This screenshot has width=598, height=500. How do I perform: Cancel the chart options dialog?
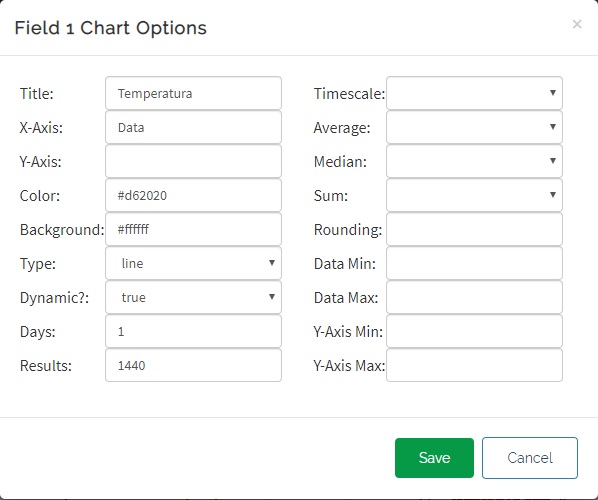click(530, 458)
